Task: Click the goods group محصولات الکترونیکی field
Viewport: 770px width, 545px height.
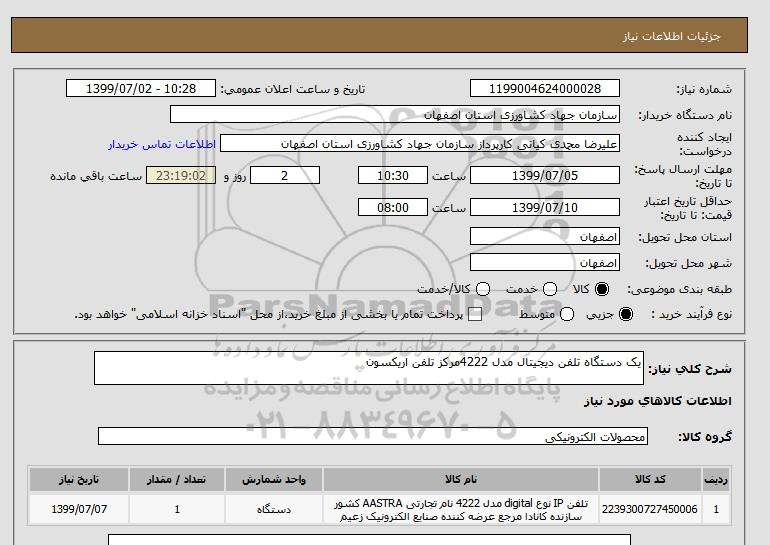Action: [x=373, y=436]
